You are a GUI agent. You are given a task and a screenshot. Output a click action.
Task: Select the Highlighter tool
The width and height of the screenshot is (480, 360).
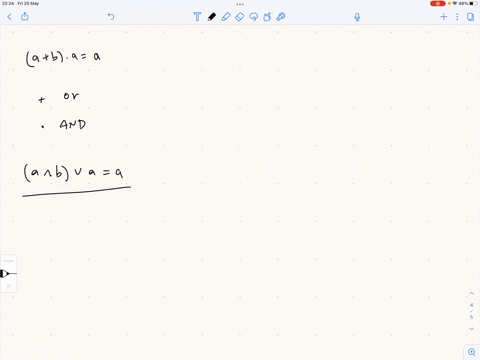[x=226, y=17]
